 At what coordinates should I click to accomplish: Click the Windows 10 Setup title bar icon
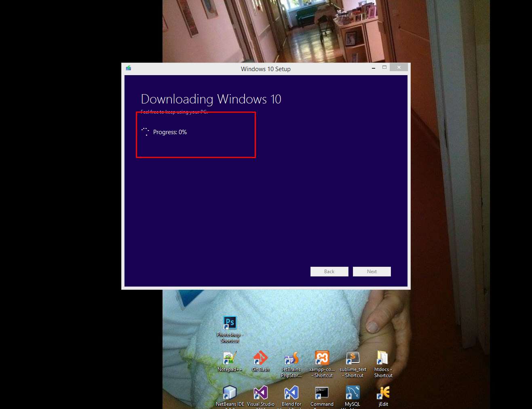(x=129, y=68)
